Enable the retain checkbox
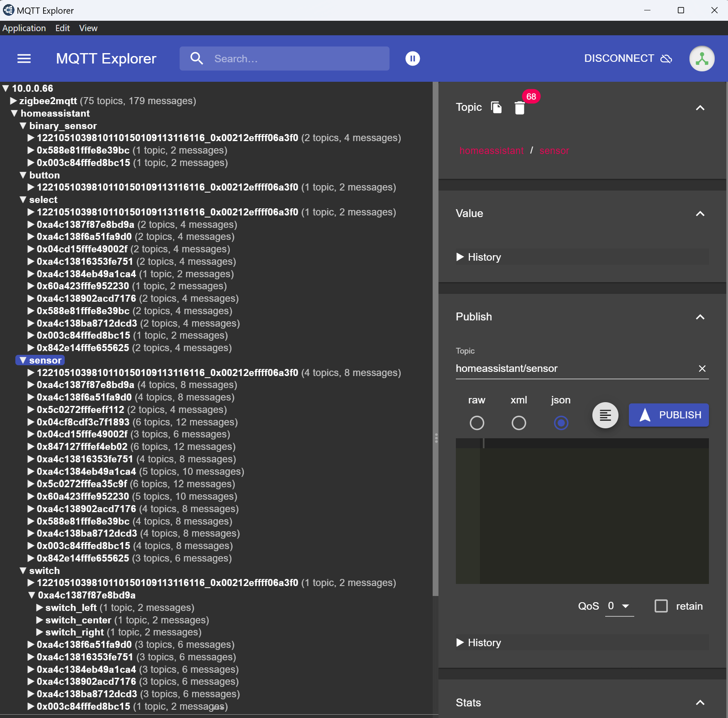 [x=661, y=606]
